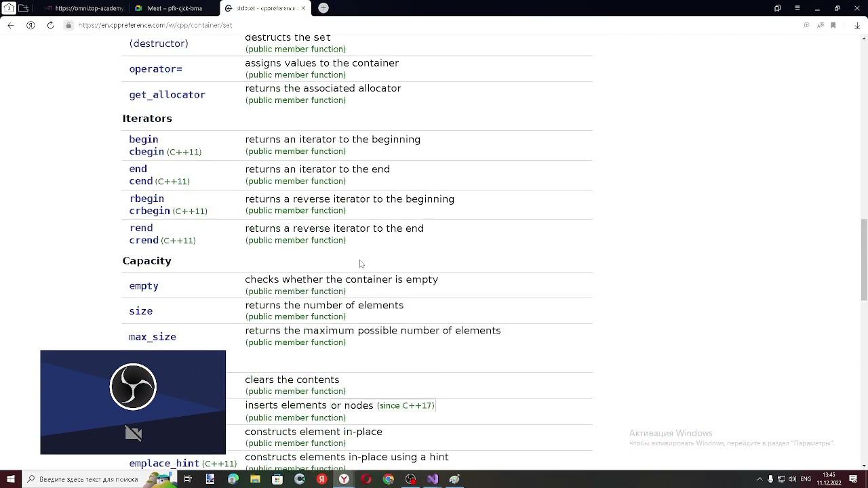868x488 pixels.
Task: Open the cbegin link
Action: pyautogui.click(x=146, y=152)
